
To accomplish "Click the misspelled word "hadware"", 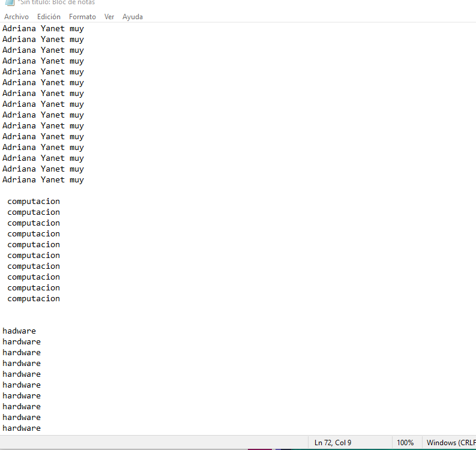I will pos(19,331).
